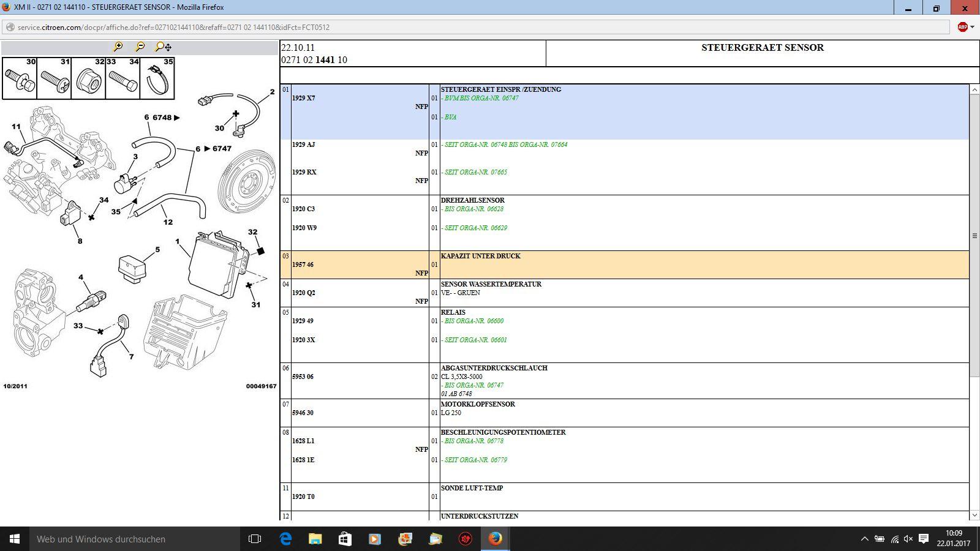Click part number 5946 30

(303, 413)
